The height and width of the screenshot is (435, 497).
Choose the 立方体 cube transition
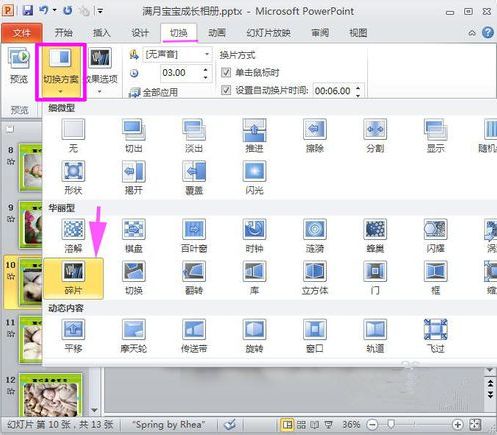315,278
